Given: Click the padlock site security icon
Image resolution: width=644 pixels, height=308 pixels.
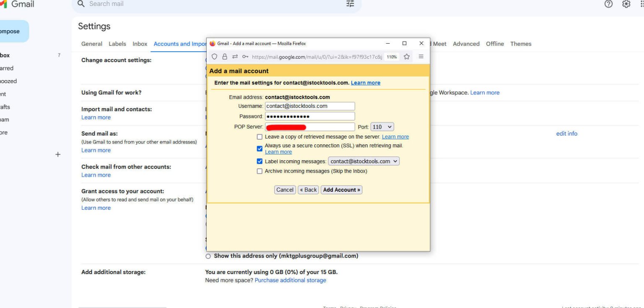Looking at the screenshot, I should (224, 56).
